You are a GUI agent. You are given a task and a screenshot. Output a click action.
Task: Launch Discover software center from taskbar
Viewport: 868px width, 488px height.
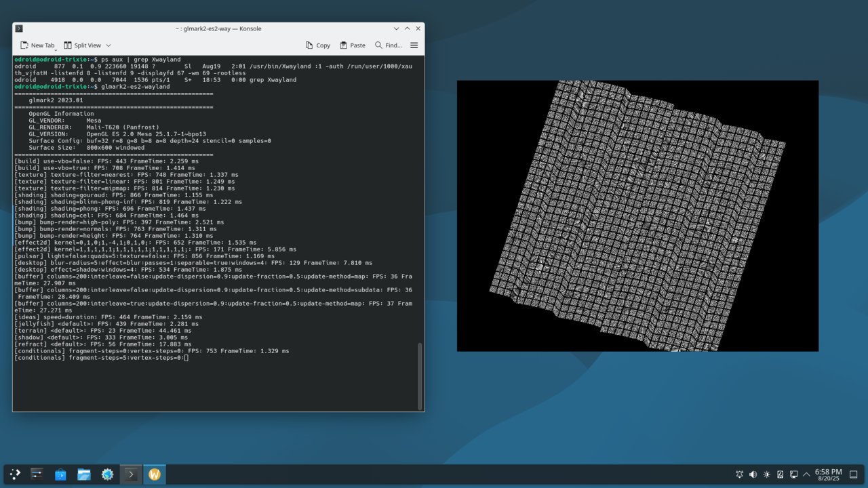click(x=60, y=474)
